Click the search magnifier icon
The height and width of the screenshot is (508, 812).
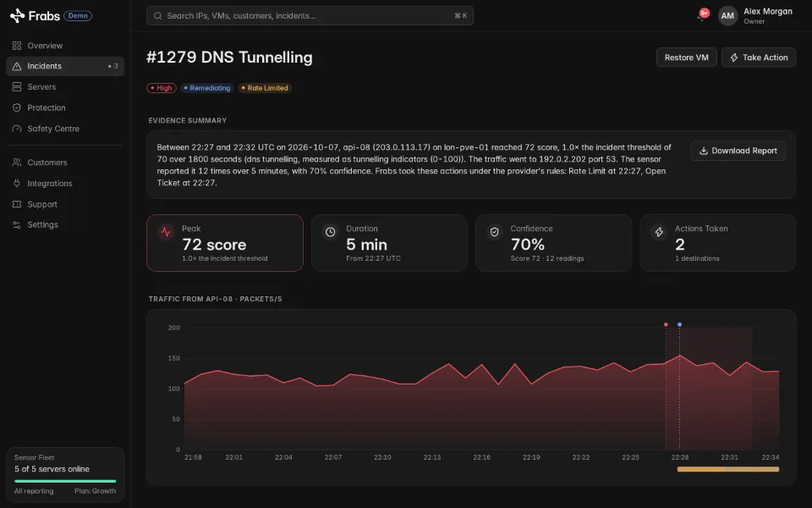click(158, 16)
